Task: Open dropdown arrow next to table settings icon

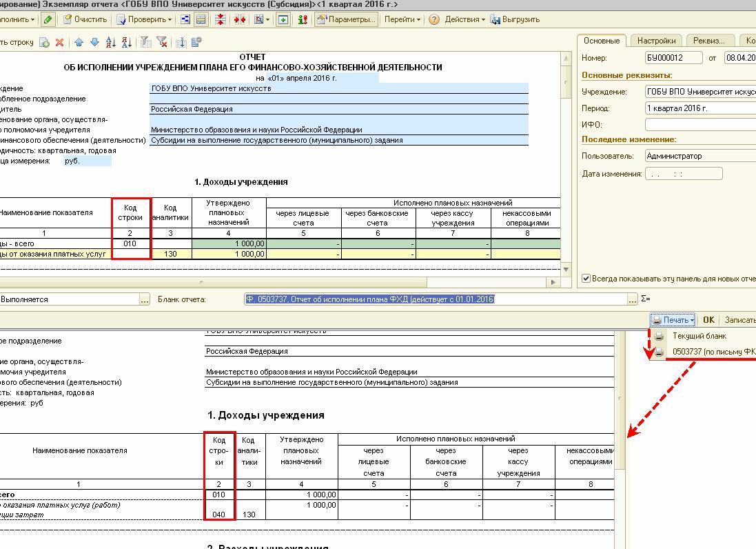Action: [267, 20]
